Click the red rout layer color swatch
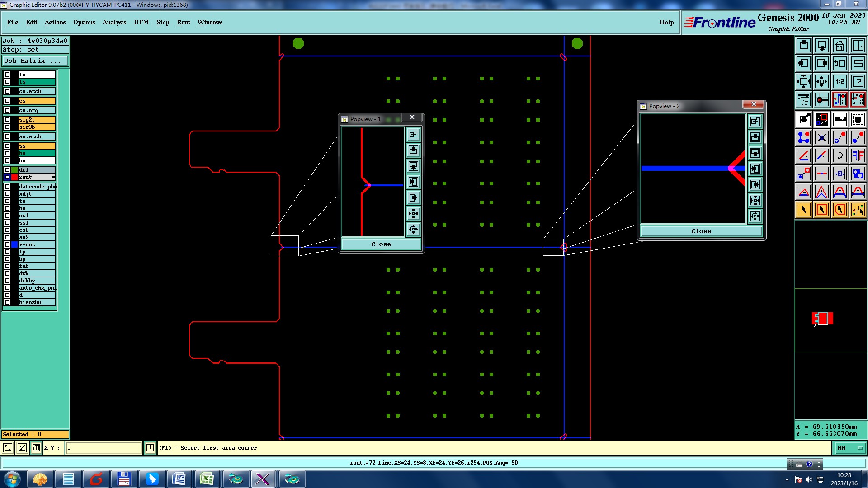 [x=14, y=177]
